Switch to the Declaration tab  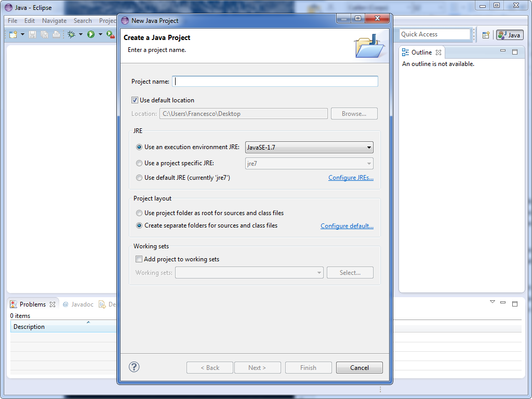[107, 304]
